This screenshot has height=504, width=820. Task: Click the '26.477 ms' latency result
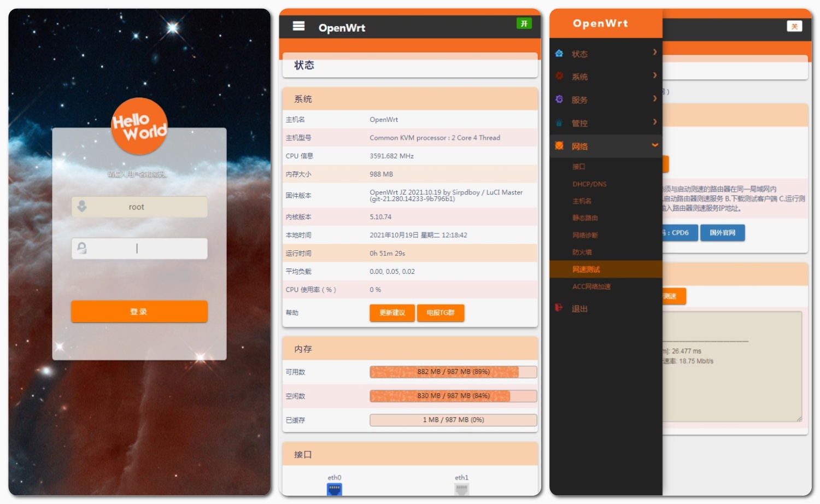click(x=687, y=351)
